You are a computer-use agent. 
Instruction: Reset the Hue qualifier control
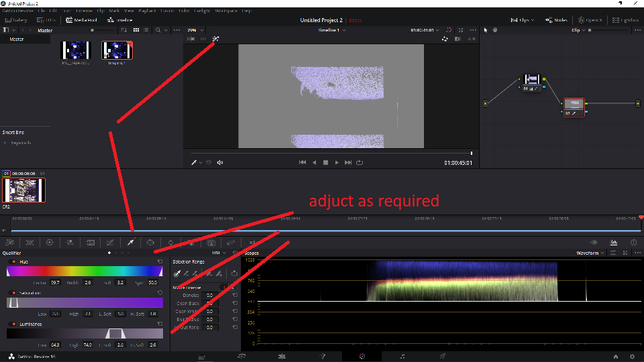coord(160,261)
